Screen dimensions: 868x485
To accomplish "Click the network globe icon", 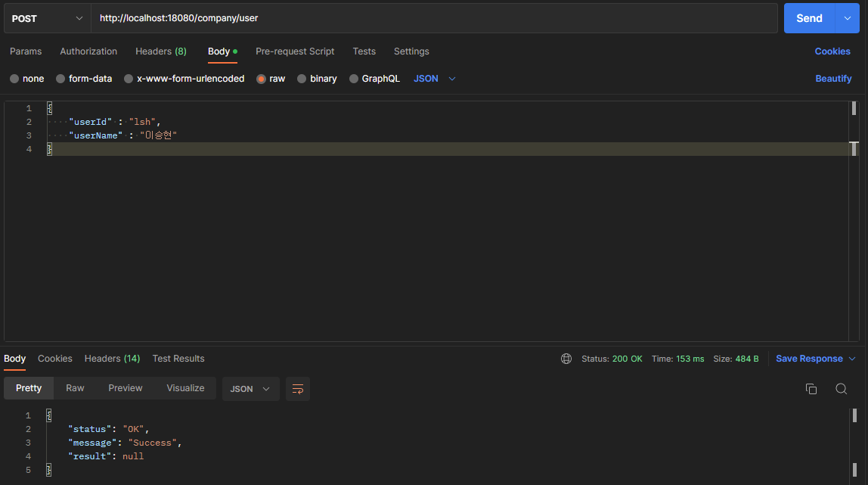I will [566, 359].
